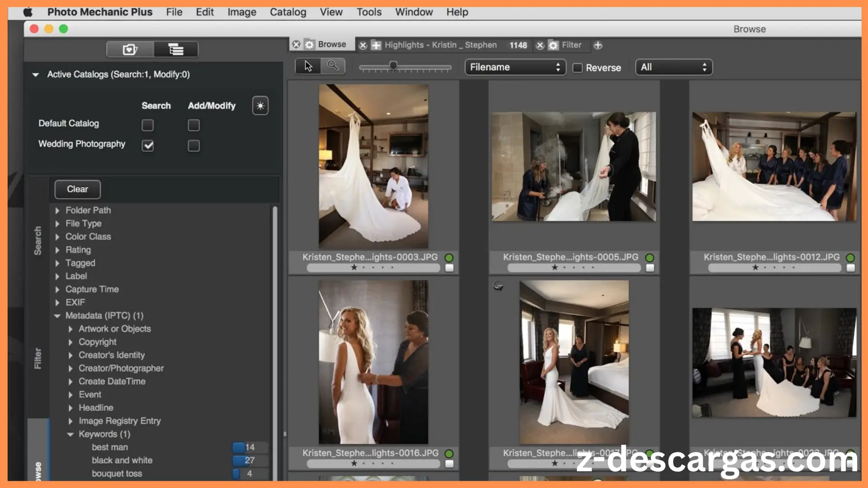Viewport: 868px width, 488px height.
Task: Expand the Copyright metadata field
Action: [x=71, y=342]
